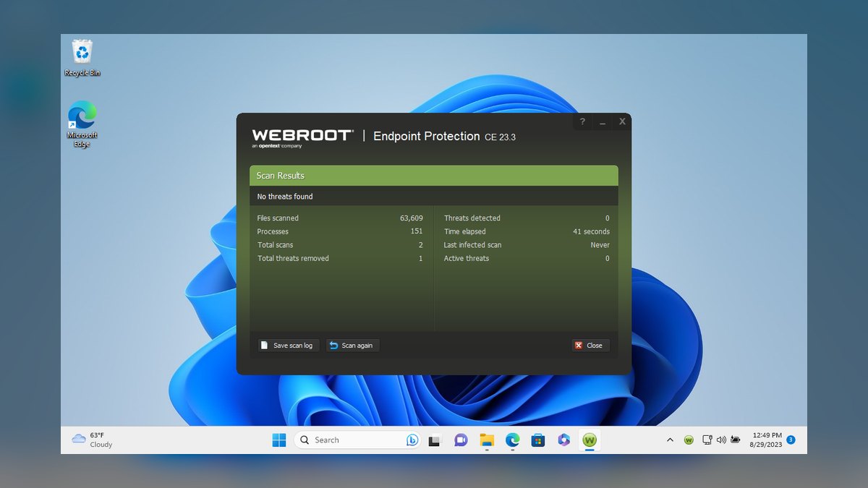Screen dimensions: 868x488
Task: Launch Microsoft Edge from the taskbar
Action: click(512, 440)
